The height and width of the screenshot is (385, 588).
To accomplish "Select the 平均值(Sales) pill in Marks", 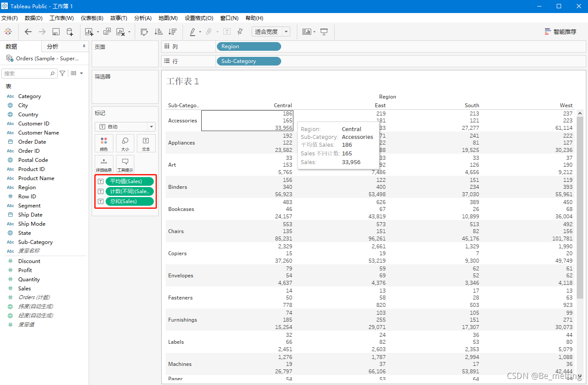I will 130,181.
